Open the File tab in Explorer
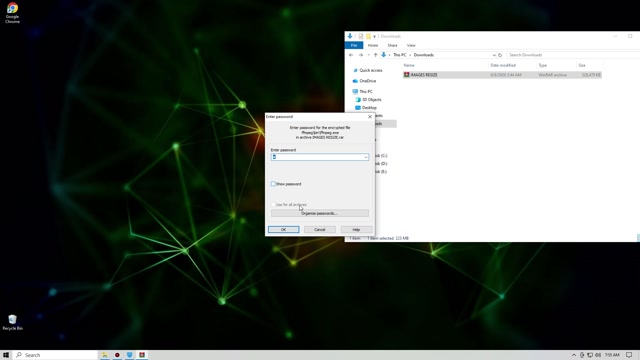 354,45
